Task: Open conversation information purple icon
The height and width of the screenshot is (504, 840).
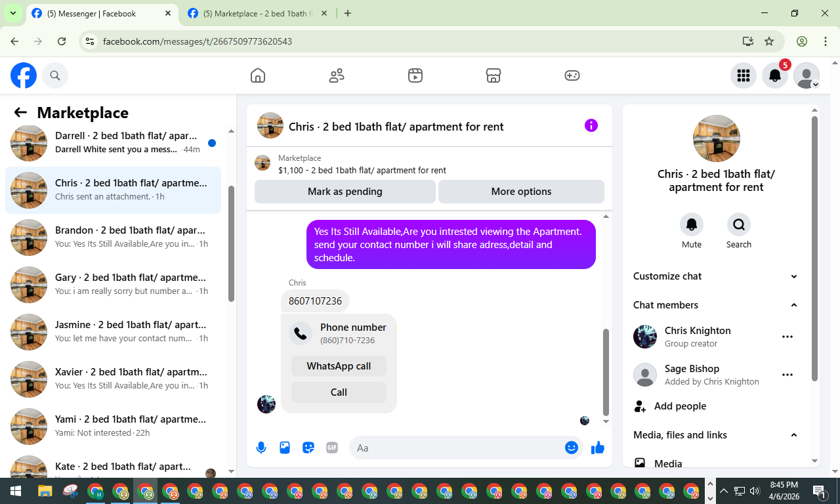Action: click(591, 125)
